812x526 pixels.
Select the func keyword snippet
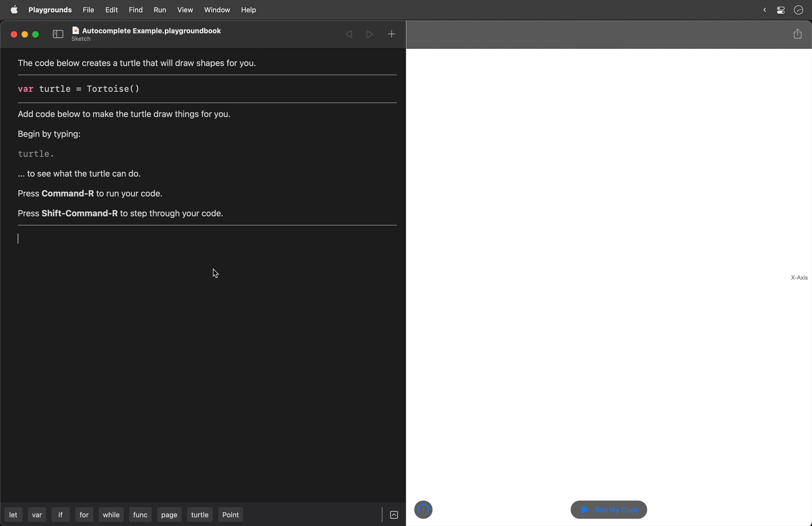pos(140,515)
